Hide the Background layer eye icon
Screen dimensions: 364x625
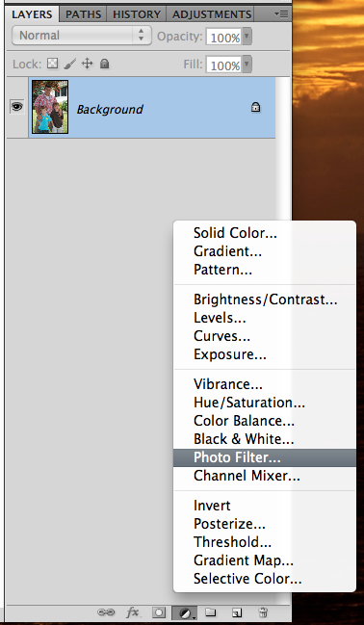click(16, 107)
